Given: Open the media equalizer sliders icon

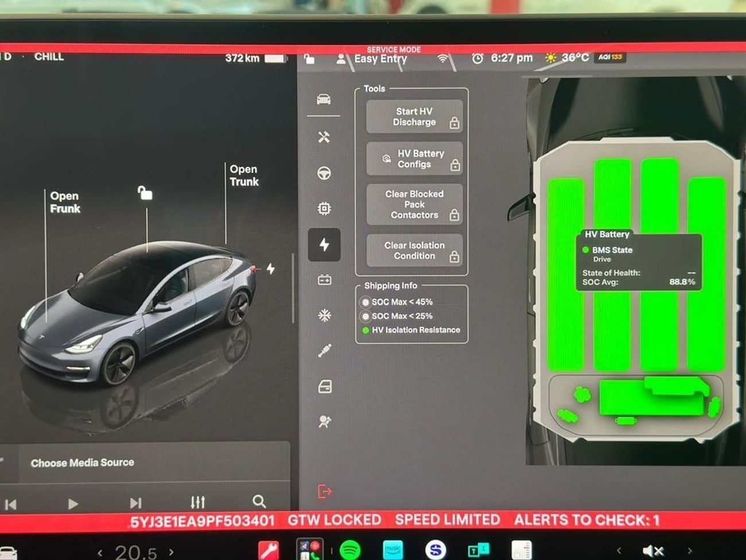Looking at the screenshot, I should (x=197, y=503).
